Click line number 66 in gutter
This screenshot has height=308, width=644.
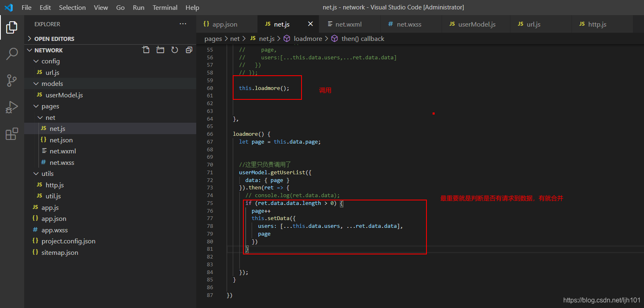210,134
